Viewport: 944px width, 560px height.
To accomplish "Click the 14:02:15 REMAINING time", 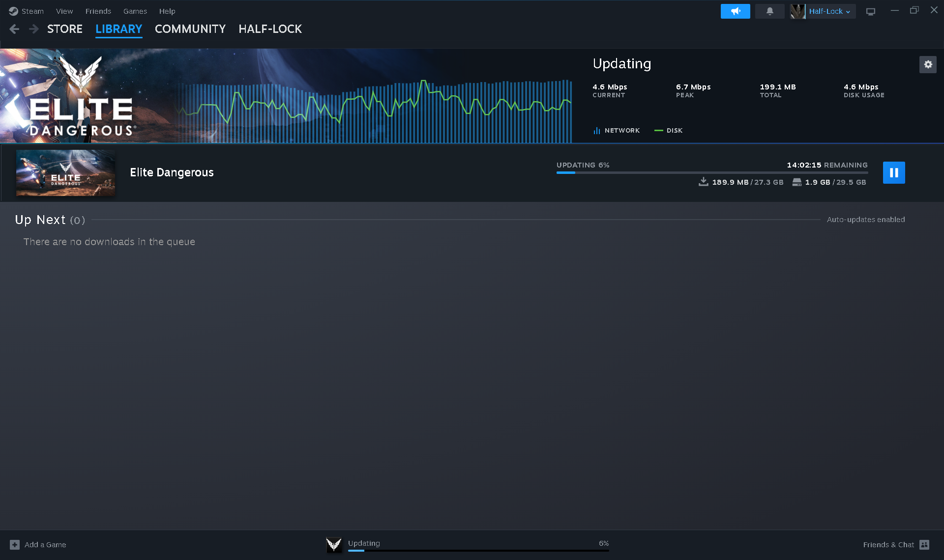I will point(827,165).
